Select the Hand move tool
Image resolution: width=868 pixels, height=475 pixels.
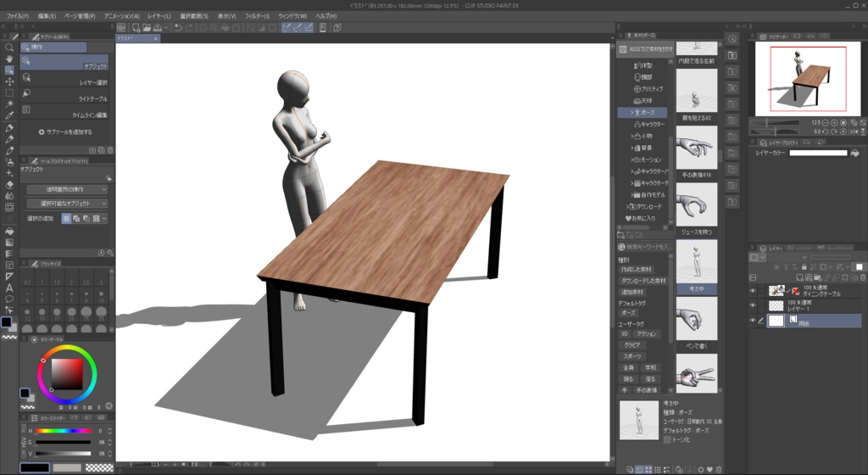click(9, 59)
